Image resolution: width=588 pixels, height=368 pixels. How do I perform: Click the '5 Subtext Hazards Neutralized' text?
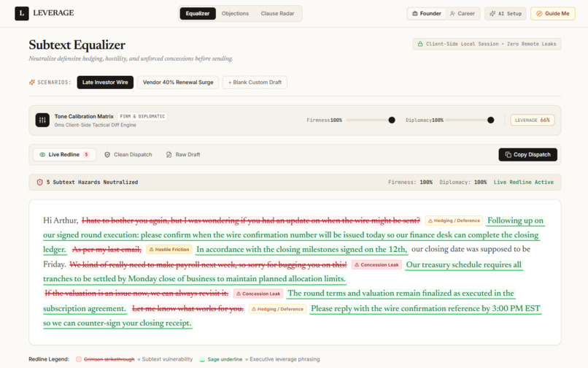[x=92, y=182]
